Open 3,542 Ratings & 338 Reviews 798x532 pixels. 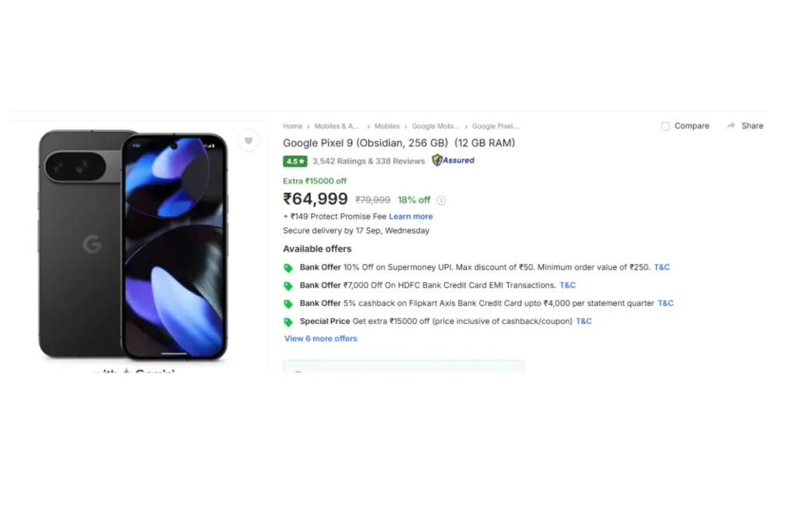tap(369, 161)
